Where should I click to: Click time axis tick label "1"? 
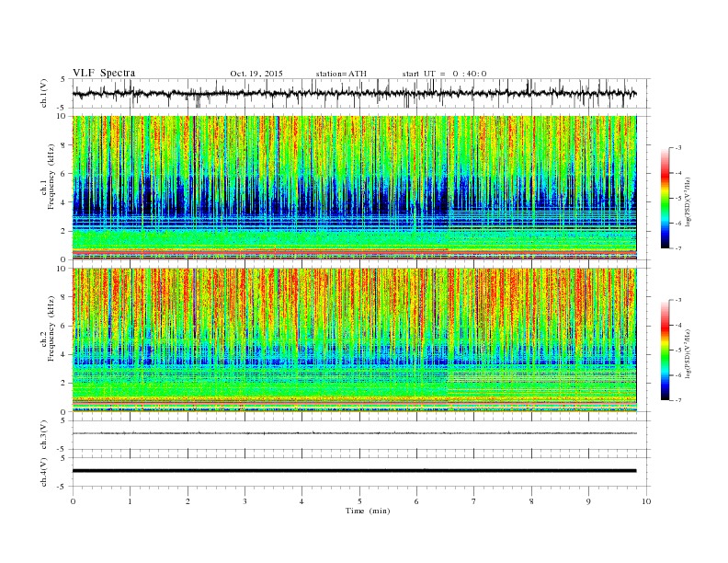click(130, 501)
